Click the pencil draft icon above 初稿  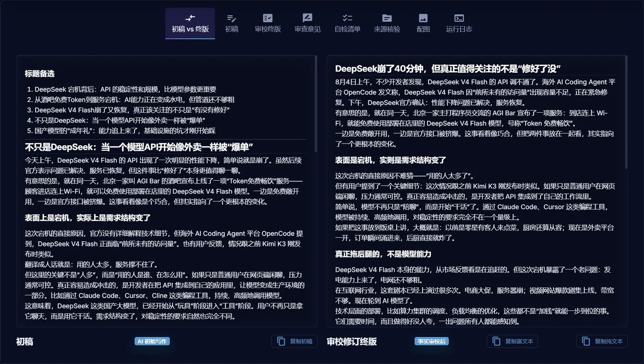231,18
